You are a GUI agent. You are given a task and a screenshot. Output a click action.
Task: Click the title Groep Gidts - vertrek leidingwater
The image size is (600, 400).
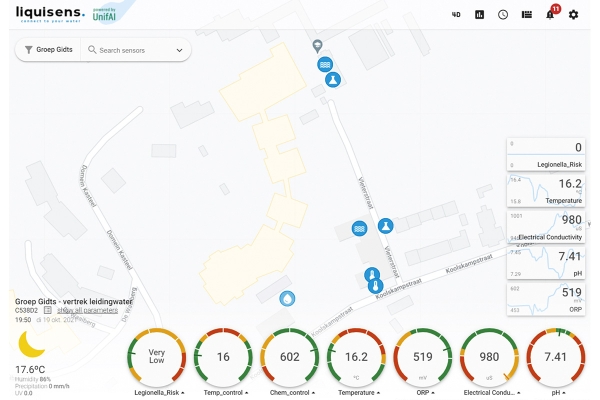click(73, 301)
